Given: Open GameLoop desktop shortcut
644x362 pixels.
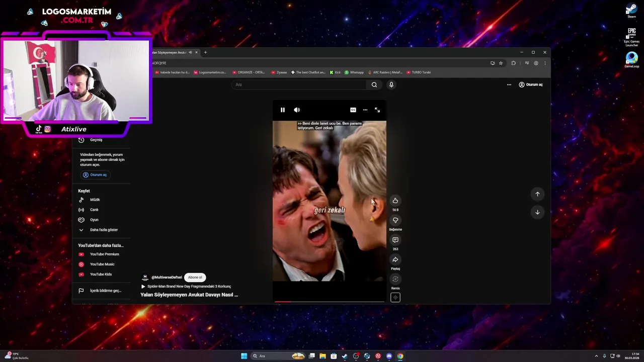Looking at the screenshot, I should (631, 60).
